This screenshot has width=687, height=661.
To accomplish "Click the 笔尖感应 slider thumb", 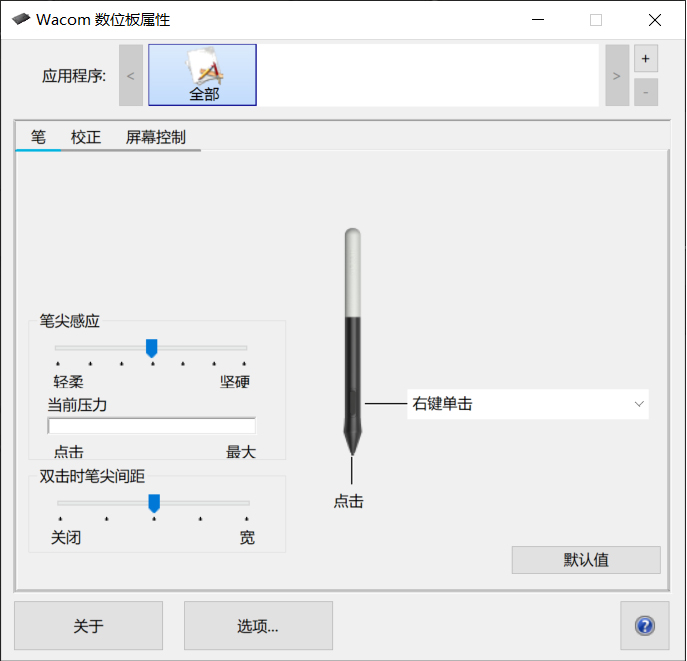I will coord(152,348).
